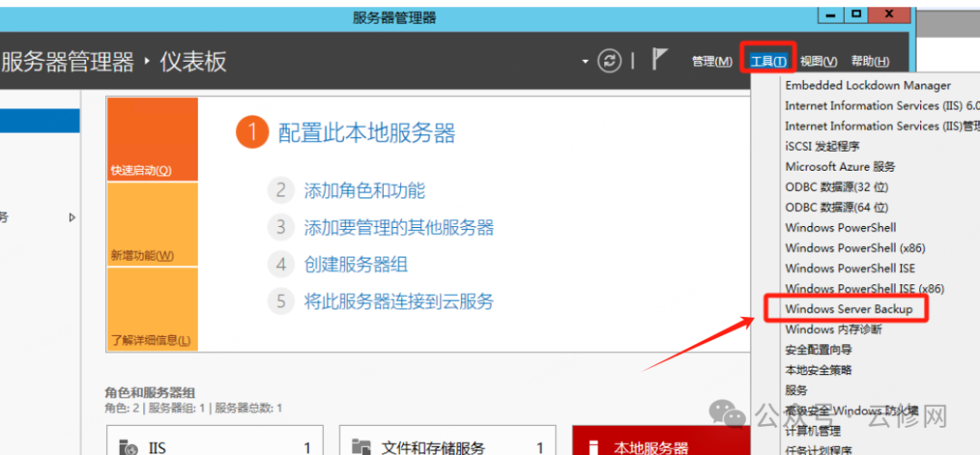Viewport: 980px width, 455px height.
Task: Select highlighted item in left navigation
Action: click(40, 120)
